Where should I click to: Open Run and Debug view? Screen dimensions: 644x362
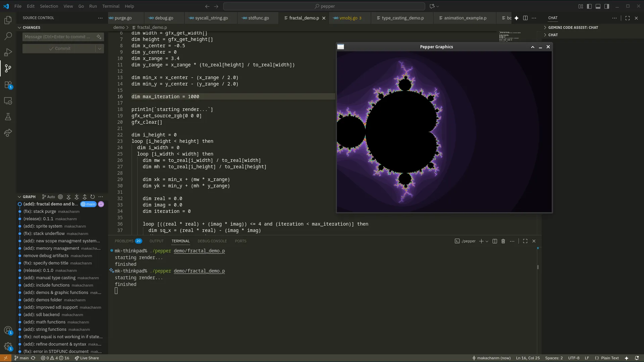8,52
